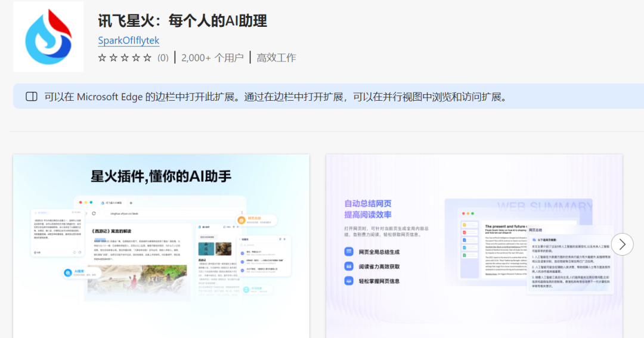
Task: Click the Microsoft Edge sidebar notice text
Action: (x=277, y=97)
